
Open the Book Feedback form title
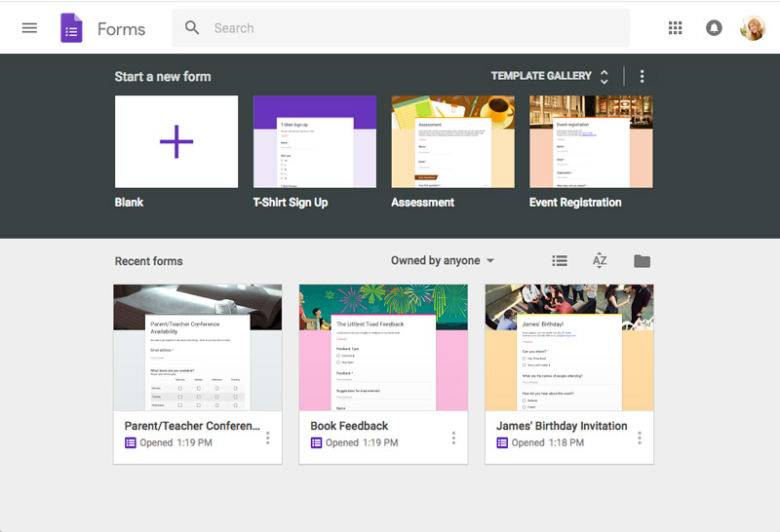[x=349, y=426]
